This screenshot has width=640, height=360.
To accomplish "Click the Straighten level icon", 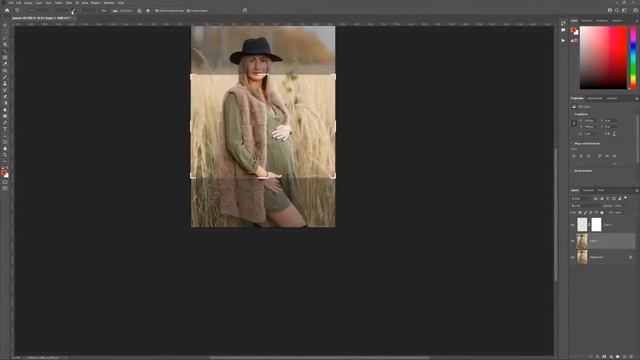I will (115, 11).
